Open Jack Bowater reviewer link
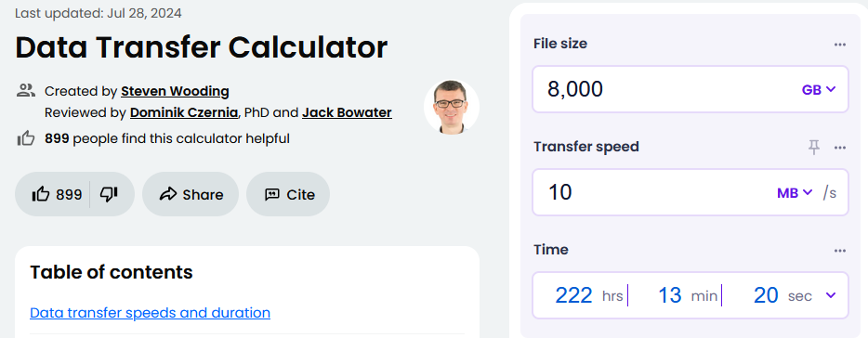The image size is (868, 338). pyautogui.click(x=347, y=113)
